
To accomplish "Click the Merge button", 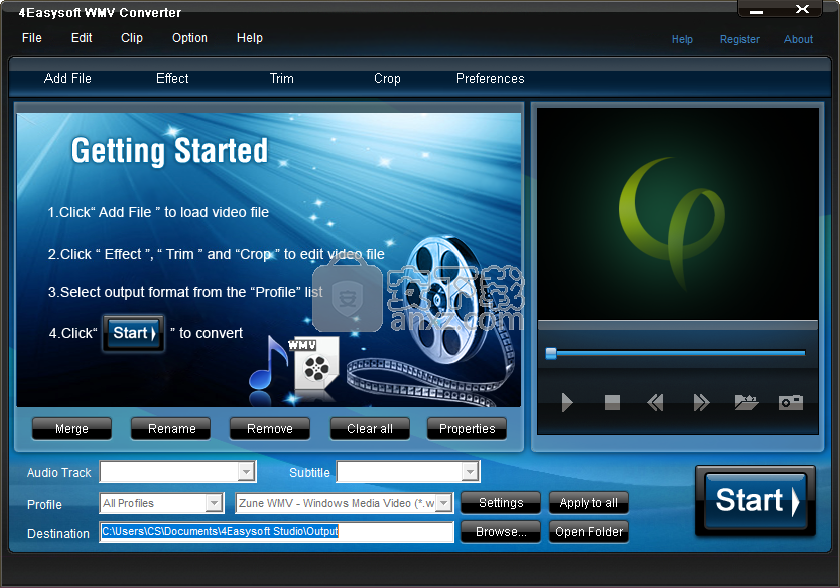I will [72, 429].
